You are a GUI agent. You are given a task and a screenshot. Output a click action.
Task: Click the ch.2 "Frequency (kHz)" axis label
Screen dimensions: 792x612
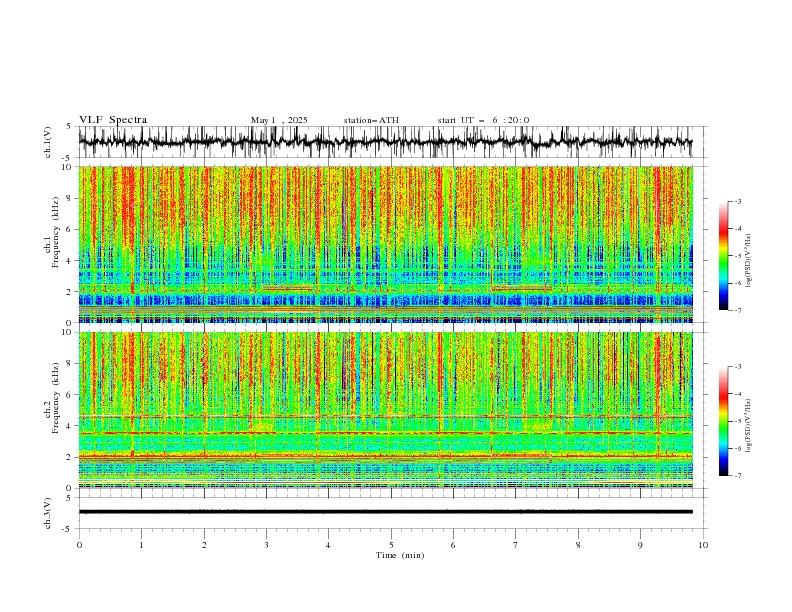(x=56, y=397)
